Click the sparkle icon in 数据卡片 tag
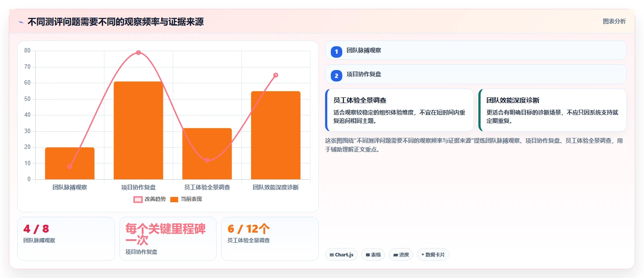Screen dimensions: 644x278 tap(423, 255)
